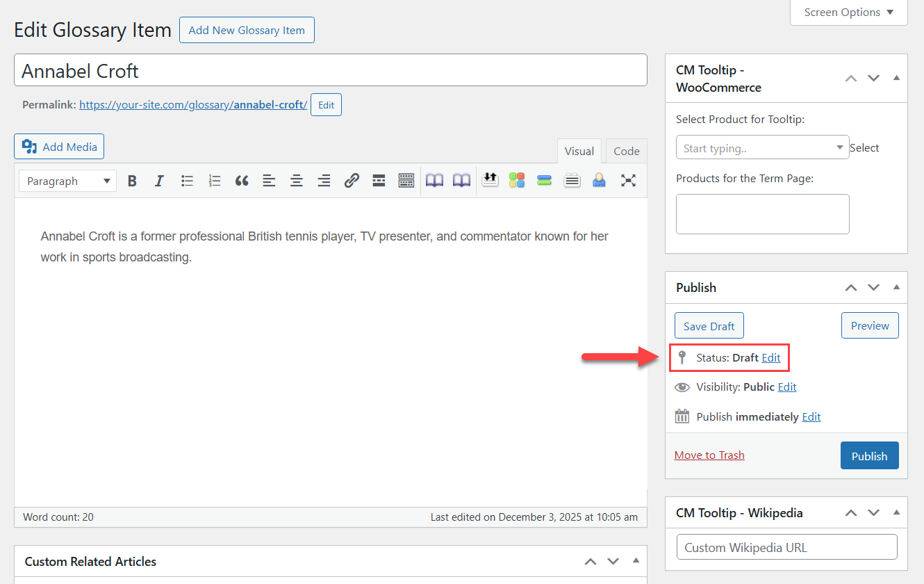Move this glossary item to Trash
The width and height of the screenshot is (924, 584).
pyautogui.click(x=709, y=455)
